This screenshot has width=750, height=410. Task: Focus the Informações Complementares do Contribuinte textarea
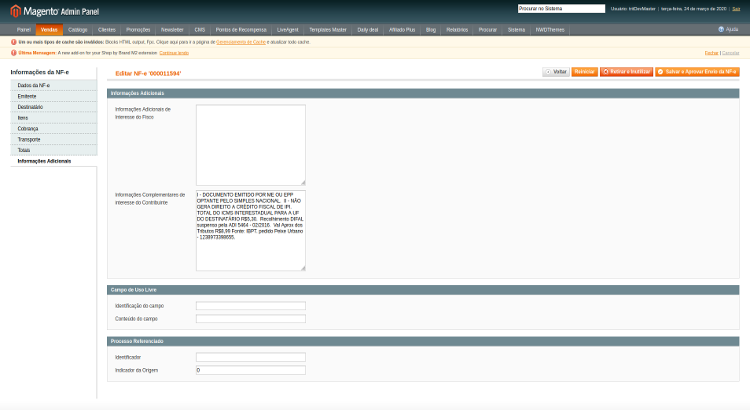[251, 231]
